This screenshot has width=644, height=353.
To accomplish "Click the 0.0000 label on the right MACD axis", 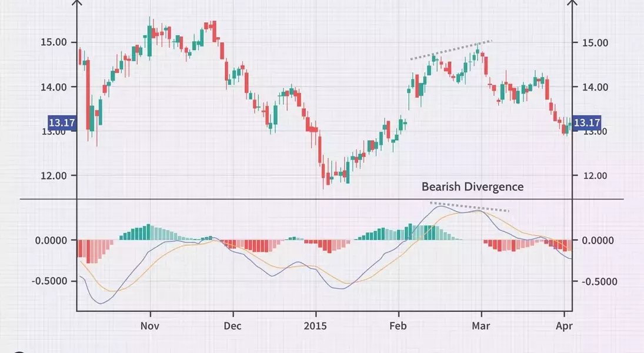I will pos(598,241).
